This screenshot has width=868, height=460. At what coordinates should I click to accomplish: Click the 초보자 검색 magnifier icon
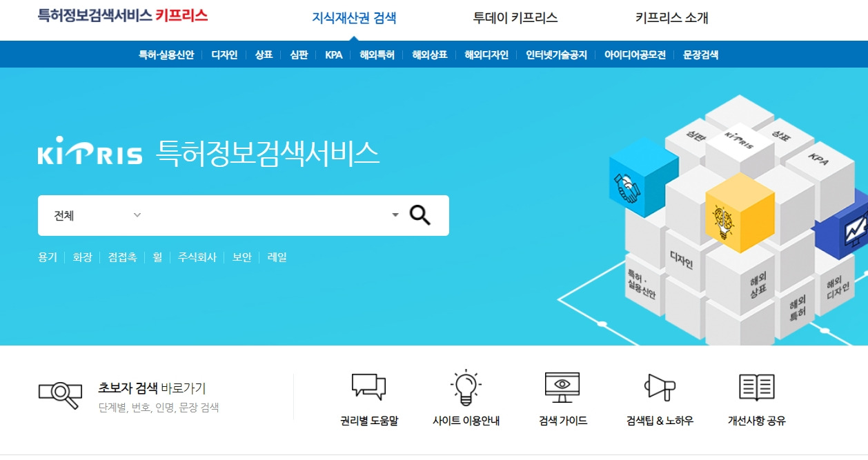[60, 394]
